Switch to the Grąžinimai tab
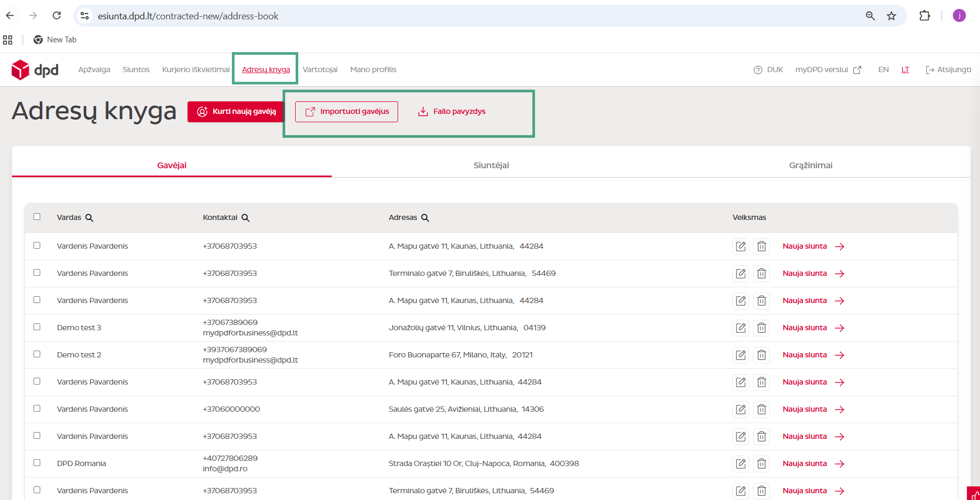 click(811, 165)
